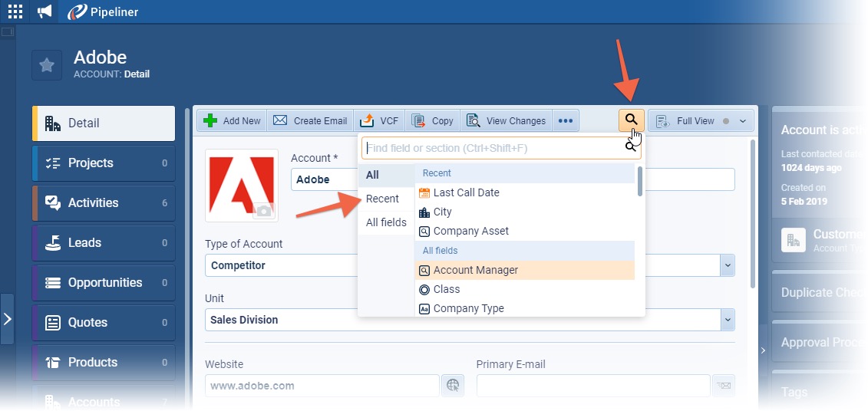Viewport: 868px width, 411px height.
Task: Open the app grid launcher icon
Action: pos(15,12)
